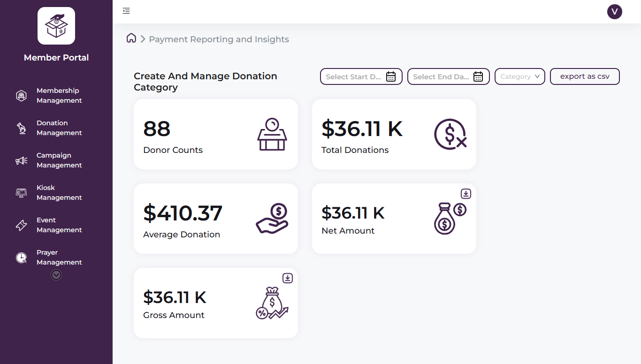Click the calendar icon in end date
The width and height of the screenshot is (641, 364).
click(478, 76)
